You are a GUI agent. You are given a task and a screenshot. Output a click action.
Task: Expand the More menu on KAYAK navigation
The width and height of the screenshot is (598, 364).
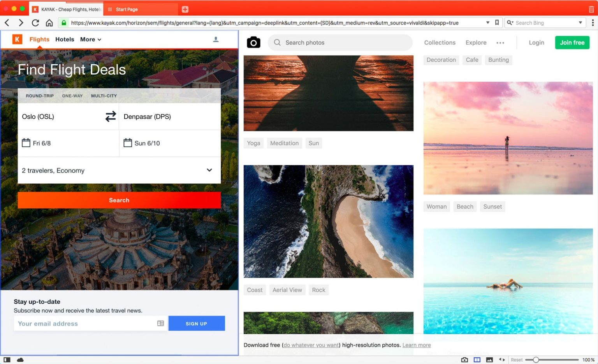90,39
